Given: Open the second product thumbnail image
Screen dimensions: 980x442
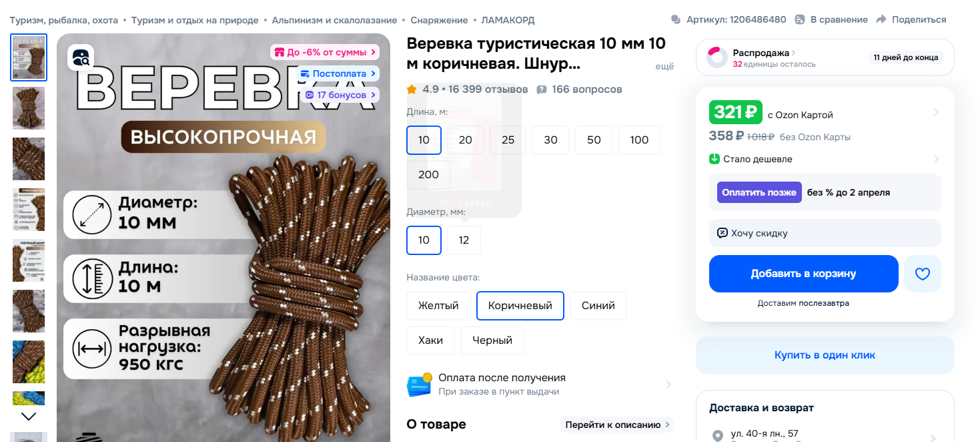Looking at the screenshot, I should [29, 108].
